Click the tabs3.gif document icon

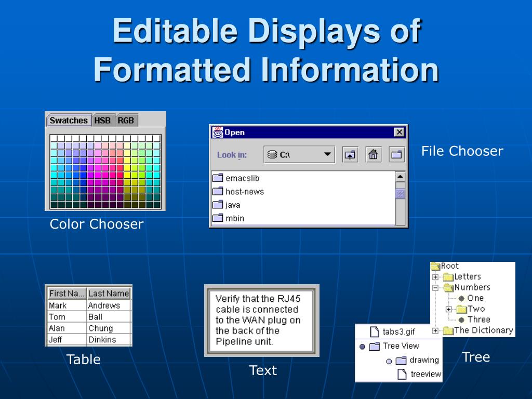(374, 331)
